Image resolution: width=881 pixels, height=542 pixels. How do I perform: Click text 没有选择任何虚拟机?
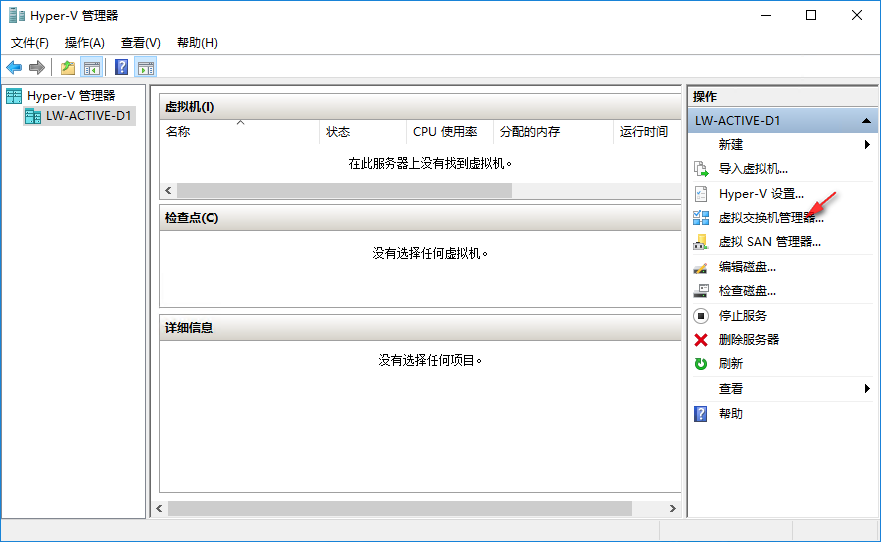[x=430, y=253]
